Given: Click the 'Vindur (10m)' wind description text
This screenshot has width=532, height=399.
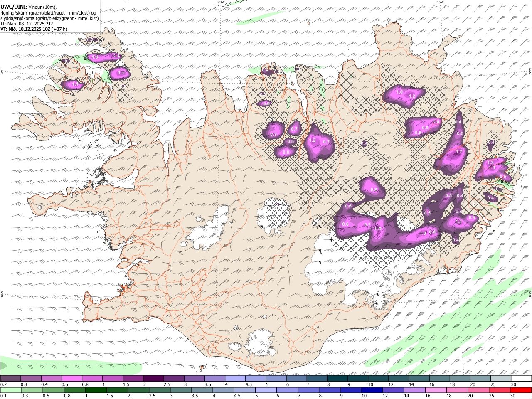Looking at the screenshot, I should 42,7.
